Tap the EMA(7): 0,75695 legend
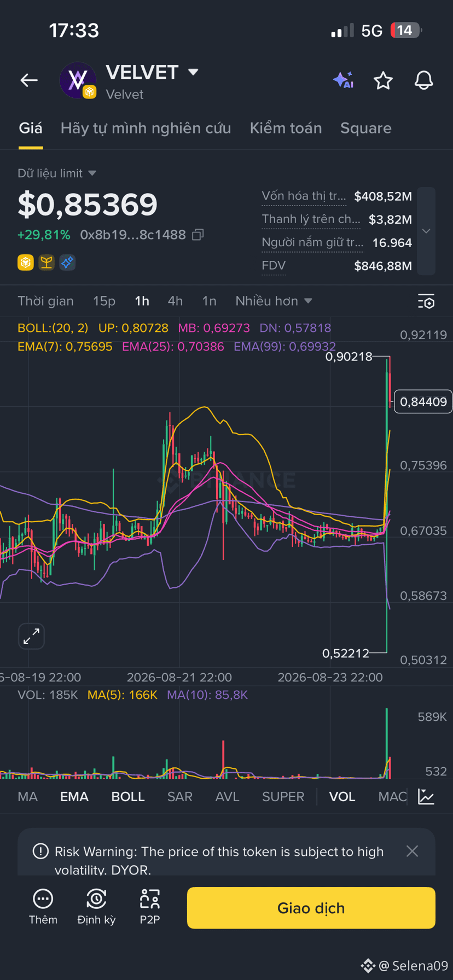This screenshot has width=453, height=980. click(x=65, y=347)
